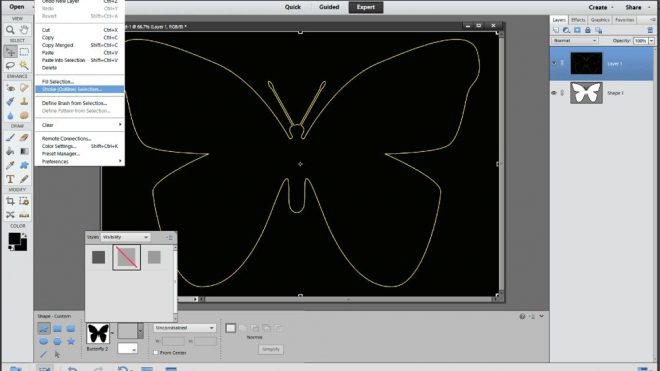The image size is (660, 371).
Task: Click the Open button
Action: (17, 7)
